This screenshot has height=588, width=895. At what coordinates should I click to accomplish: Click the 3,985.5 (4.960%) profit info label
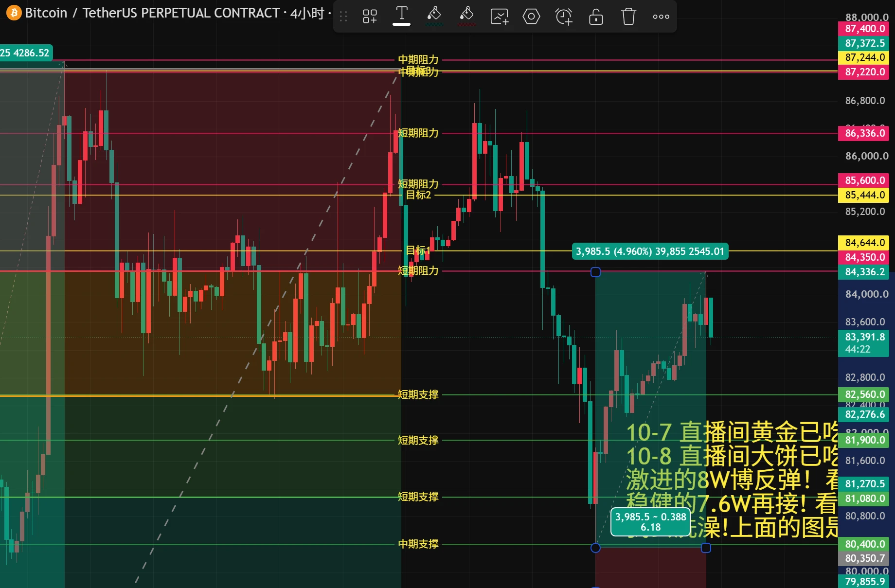pyautogui.click(x=650, y=251)
